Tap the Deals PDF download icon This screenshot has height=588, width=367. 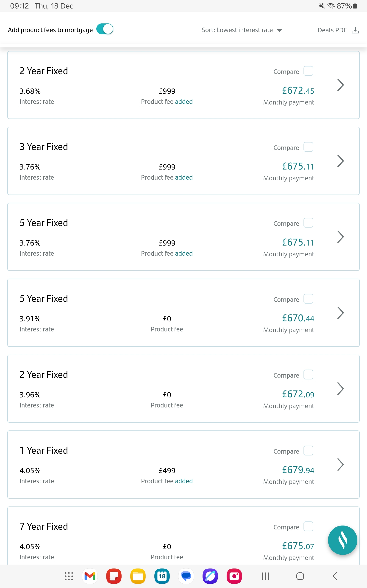pyautogui.click(x=355, y=30)
